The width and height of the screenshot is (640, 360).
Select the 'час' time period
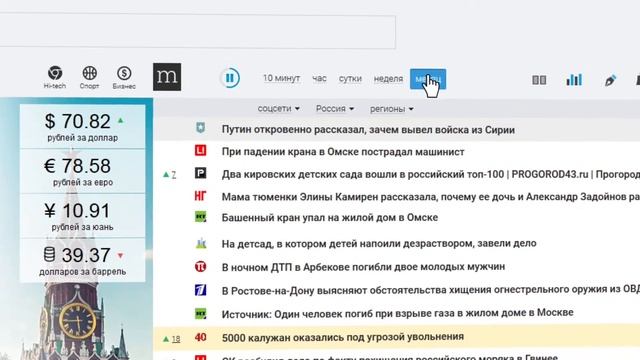coord(319,78)
